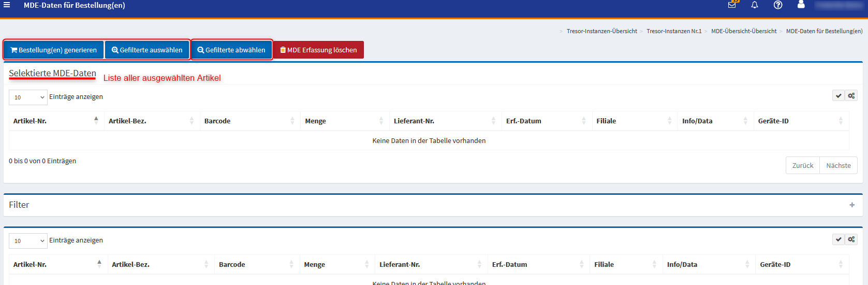The height and width of the screenshot is (285, 868).
Task: Toggle checkmark button in the selected MDE table
Action: click(838, 96)
